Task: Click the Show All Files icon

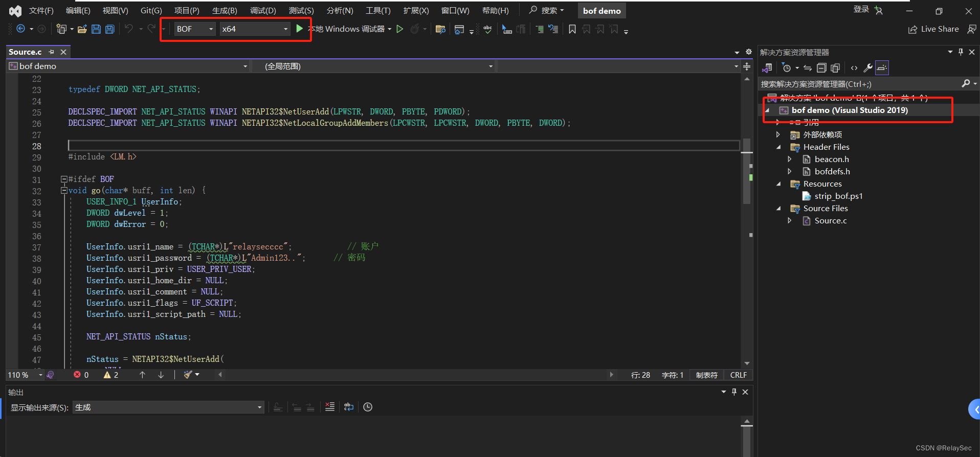Action: pyautogui.click(x=835, y=68)
